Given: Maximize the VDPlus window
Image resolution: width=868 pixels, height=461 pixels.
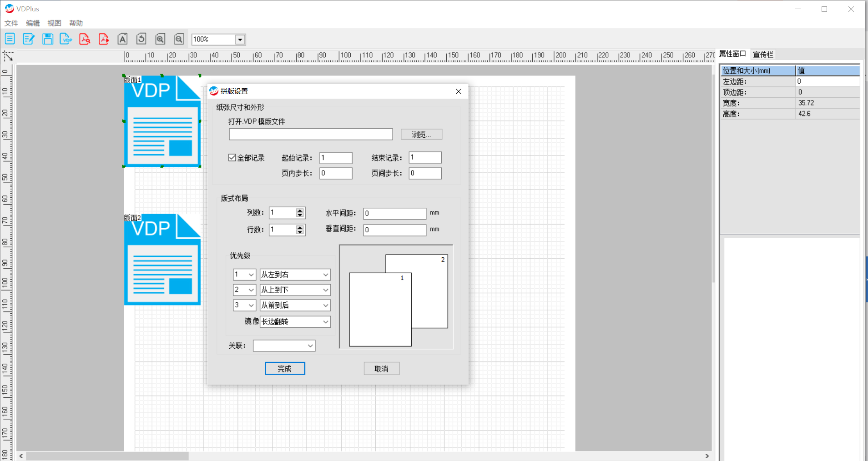Looking at the screenshot, I should [x=824, y=9].
